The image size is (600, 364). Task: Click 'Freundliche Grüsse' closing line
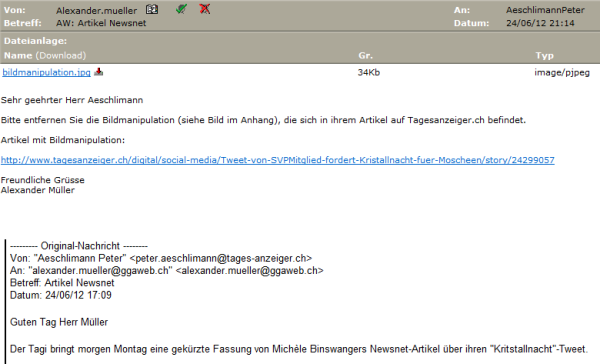[x=42, y=180]
